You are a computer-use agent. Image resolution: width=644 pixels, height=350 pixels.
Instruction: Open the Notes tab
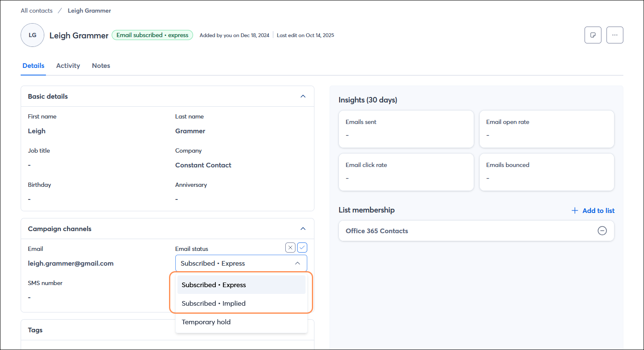(x=101, y=66)
